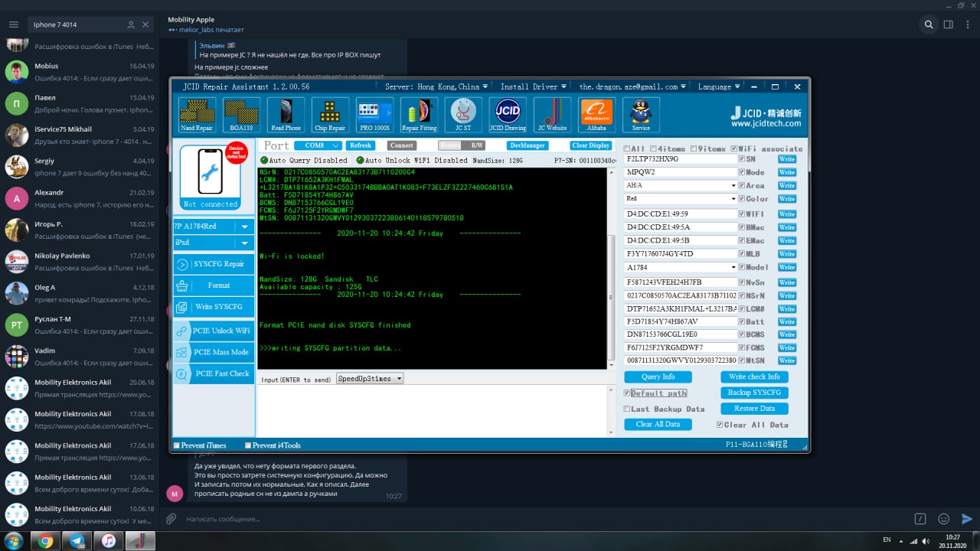Check the 4items checkbox

click(x=653, y=148)
